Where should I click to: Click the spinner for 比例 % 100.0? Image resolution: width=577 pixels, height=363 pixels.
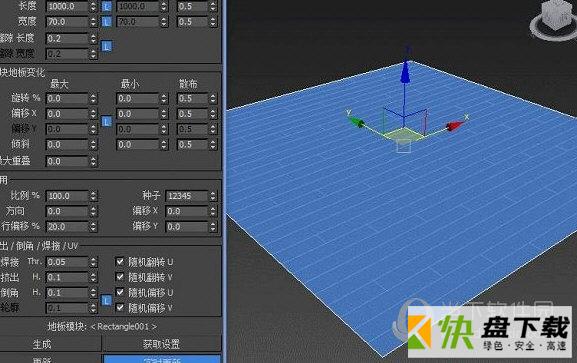coord(93,196)
